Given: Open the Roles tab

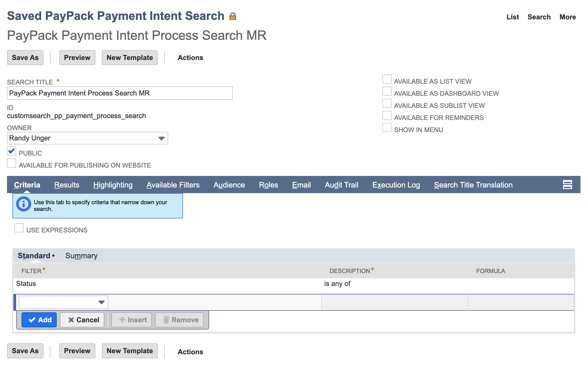Looking at the screenshot, I should [x=268, y=185].
